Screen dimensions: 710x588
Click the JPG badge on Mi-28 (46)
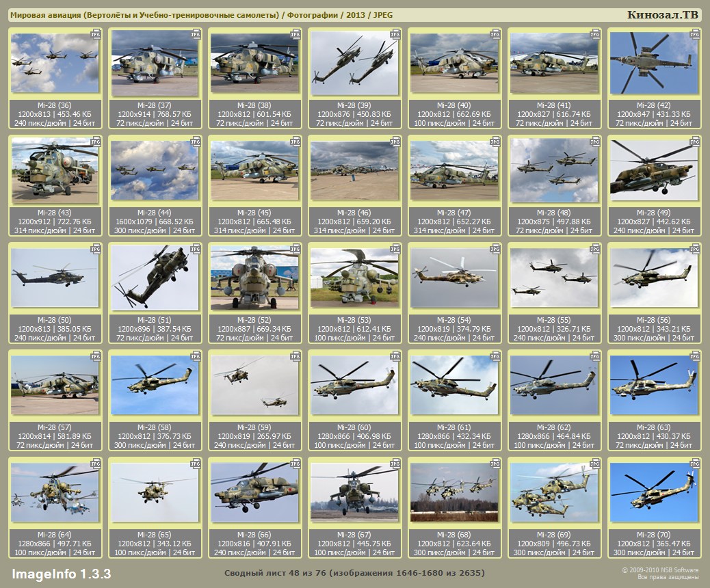(x=395, y=142)
